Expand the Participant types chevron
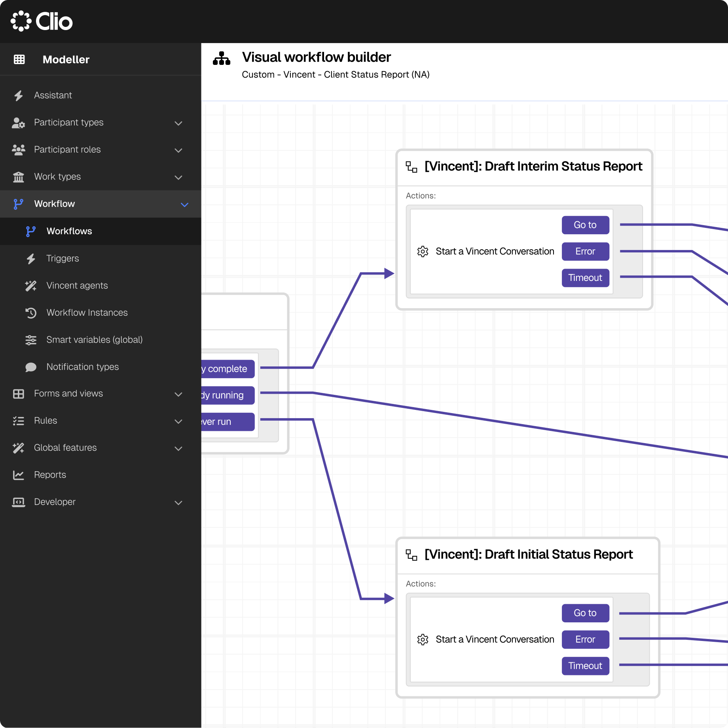728x728 pixels. click(178, 123)
